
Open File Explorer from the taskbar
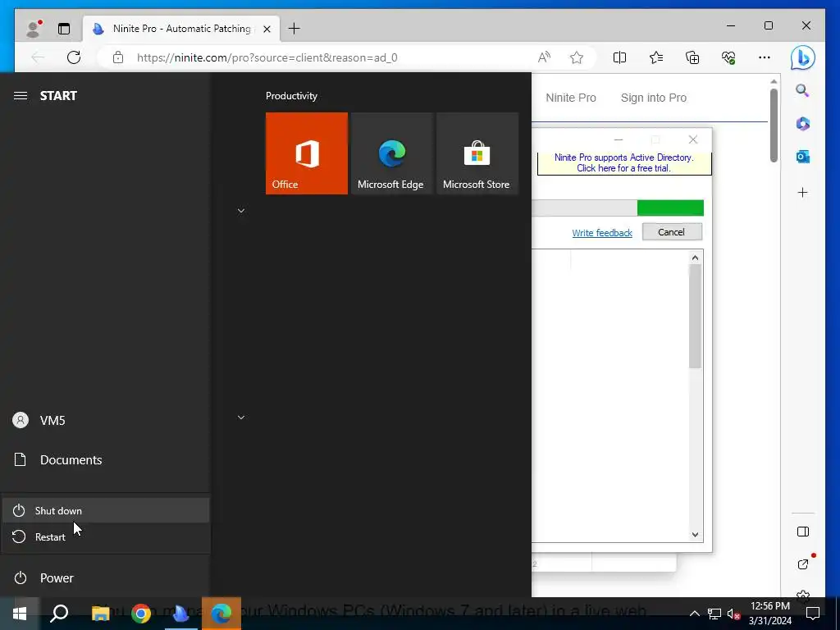[100, 614]
